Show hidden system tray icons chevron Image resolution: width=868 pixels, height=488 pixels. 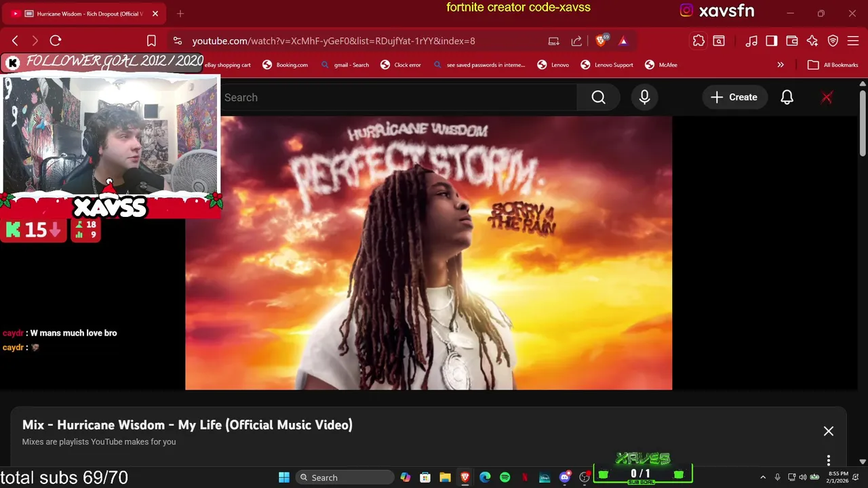click(x=763, y=477)
